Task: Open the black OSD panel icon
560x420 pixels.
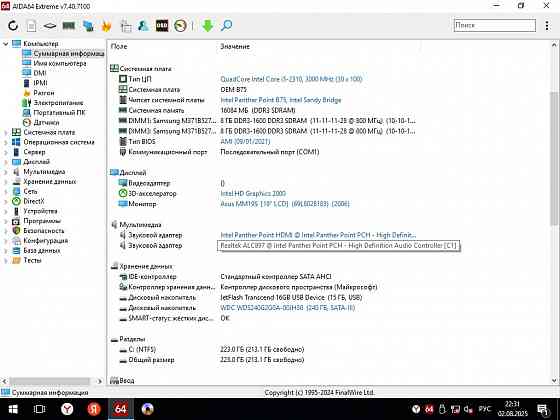Action: (162, 26)
